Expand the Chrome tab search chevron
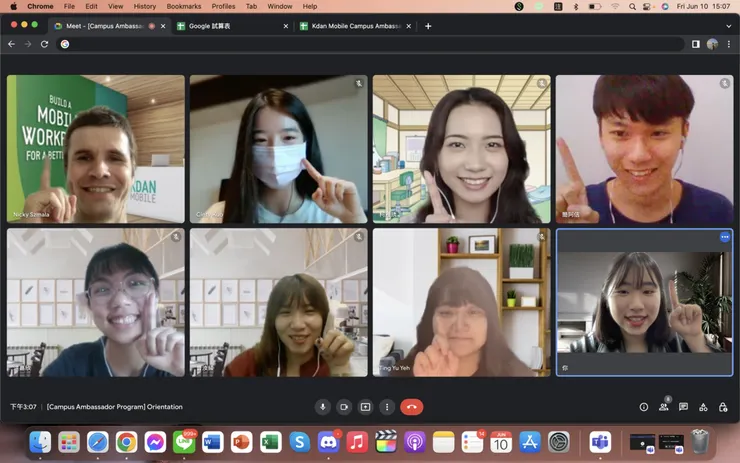Screen dimensions: 740x463 [729, 26]
